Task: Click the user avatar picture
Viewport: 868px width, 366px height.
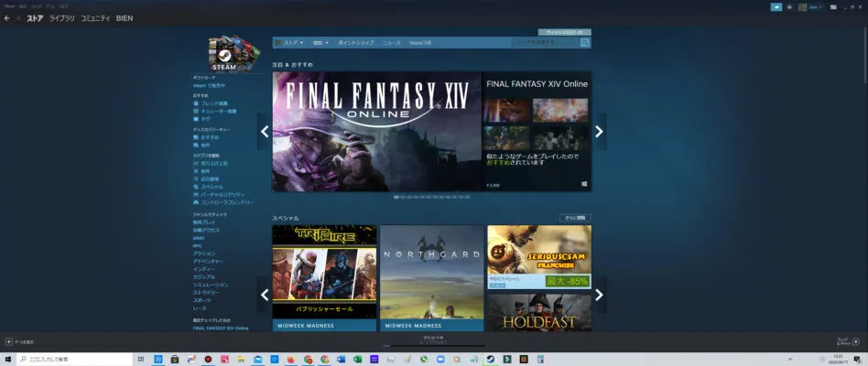Action: (801, 6)
